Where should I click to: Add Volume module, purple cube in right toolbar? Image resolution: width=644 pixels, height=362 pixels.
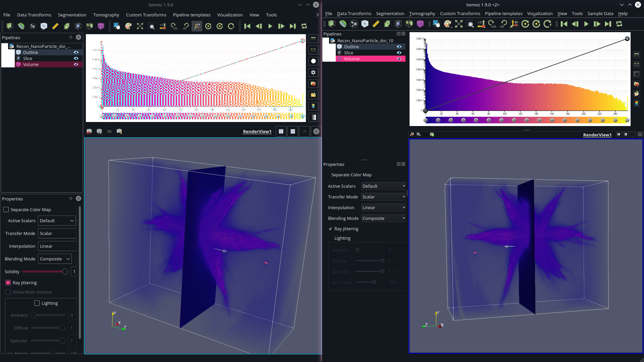coord(420,24)
